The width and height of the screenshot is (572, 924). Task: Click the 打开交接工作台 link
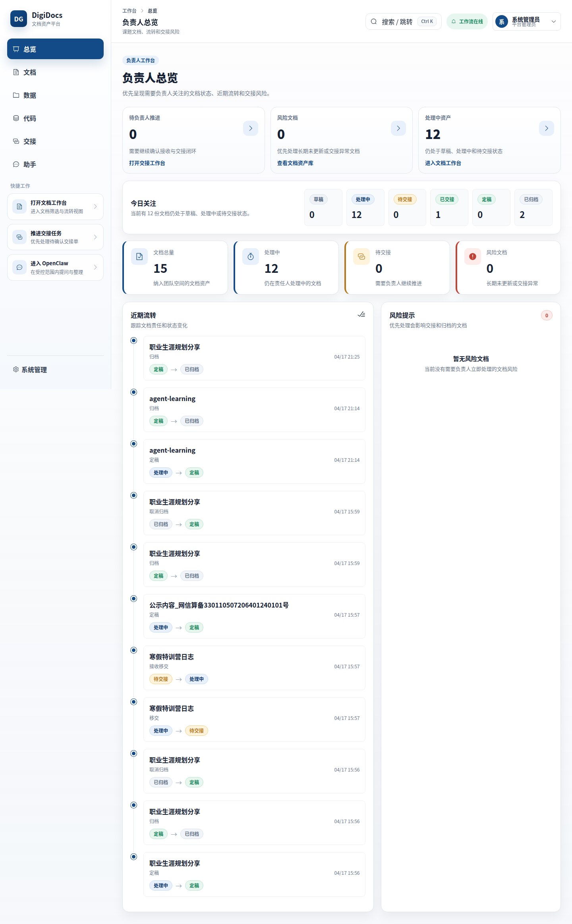(x=147, y=163)
